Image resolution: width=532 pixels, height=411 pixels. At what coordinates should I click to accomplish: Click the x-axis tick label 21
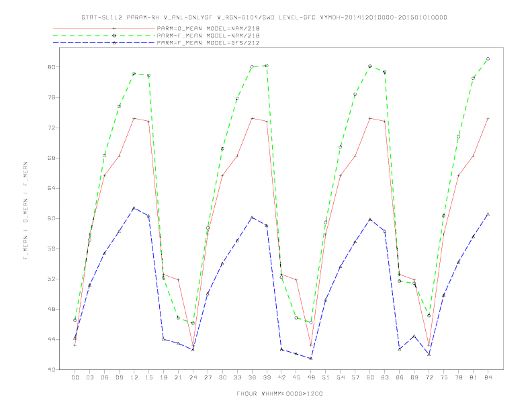[x=178, y=377]
